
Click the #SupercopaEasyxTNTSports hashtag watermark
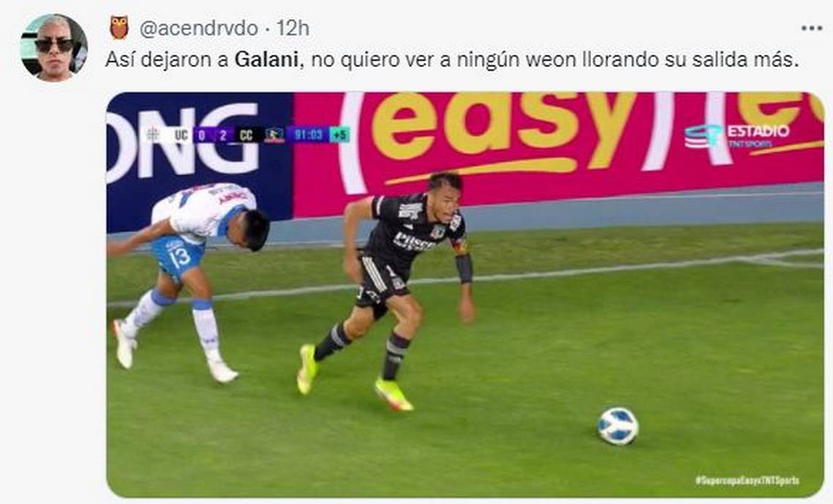click(747, 480)
